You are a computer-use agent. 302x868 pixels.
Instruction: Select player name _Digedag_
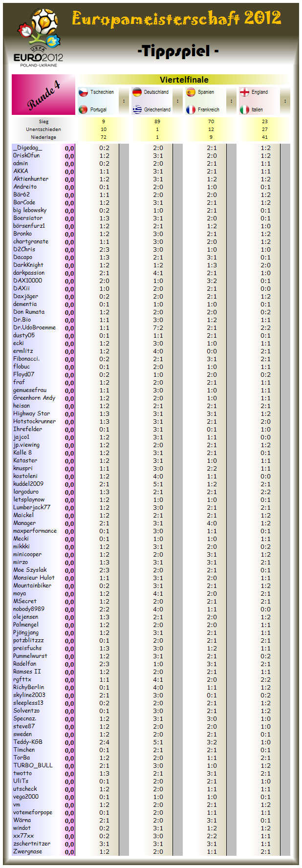point(28,148)
